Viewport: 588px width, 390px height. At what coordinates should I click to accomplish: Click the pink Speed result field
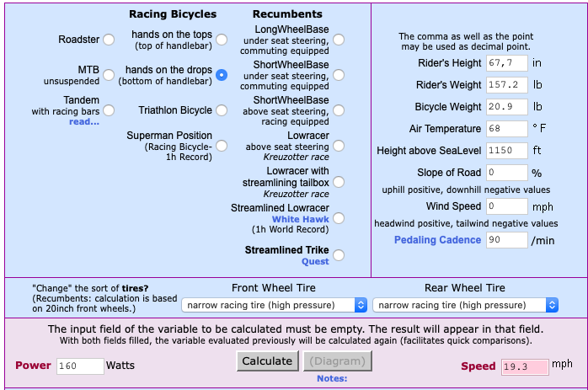coord(525,366)
